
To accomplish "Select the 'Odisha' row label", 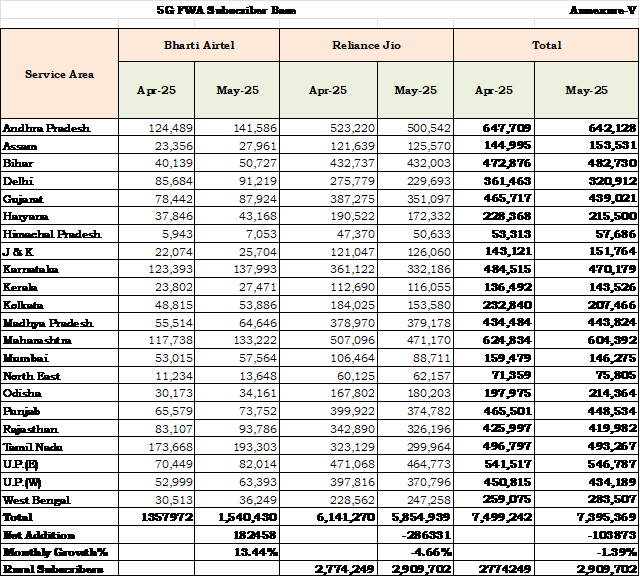I will [x=22, y=393].
